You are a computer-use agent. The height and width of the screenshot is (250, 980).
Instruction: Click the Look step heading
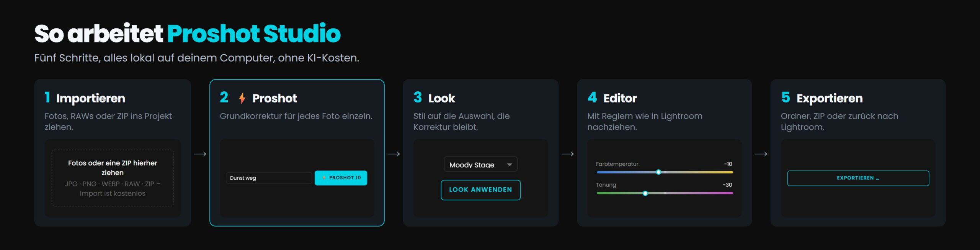[x=441, y=98]
